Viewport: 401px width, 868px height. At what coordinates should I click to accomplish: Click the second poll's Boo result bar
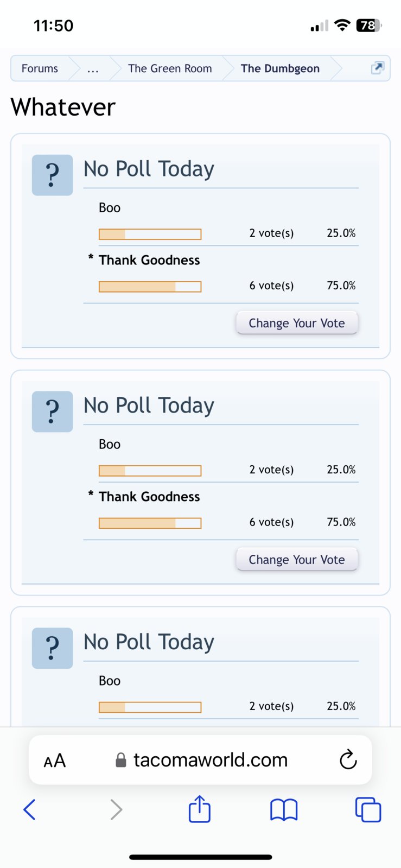tap(150, 471)
